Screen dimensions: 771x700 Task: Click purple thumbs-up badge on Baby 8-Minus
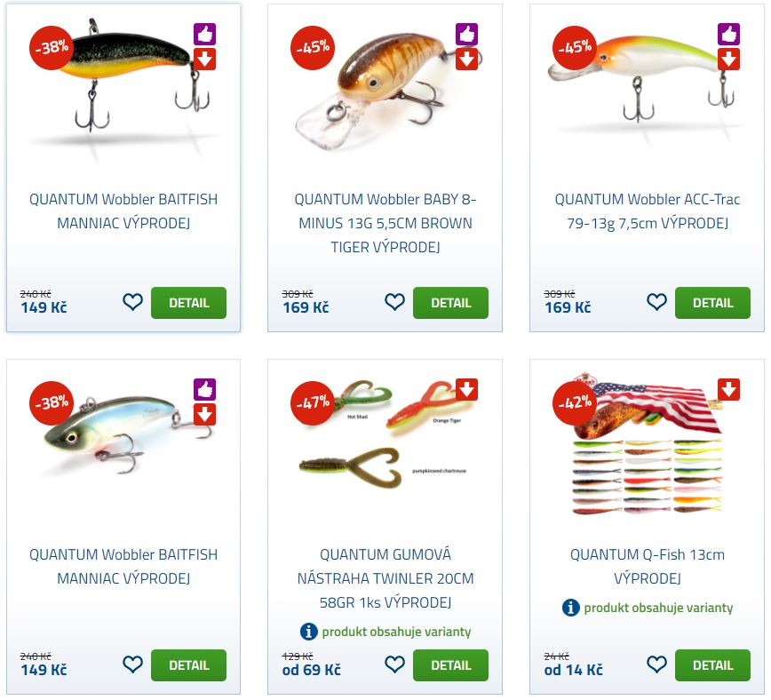click(x=466, y=35)
